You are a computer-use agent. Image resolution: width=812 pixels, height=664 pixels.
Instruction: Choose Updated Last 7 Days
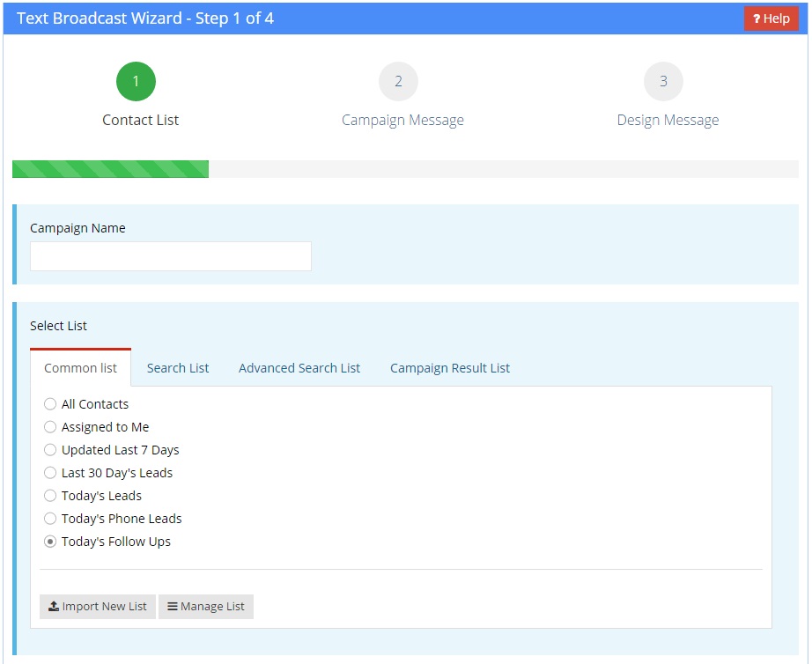(50, 449)
